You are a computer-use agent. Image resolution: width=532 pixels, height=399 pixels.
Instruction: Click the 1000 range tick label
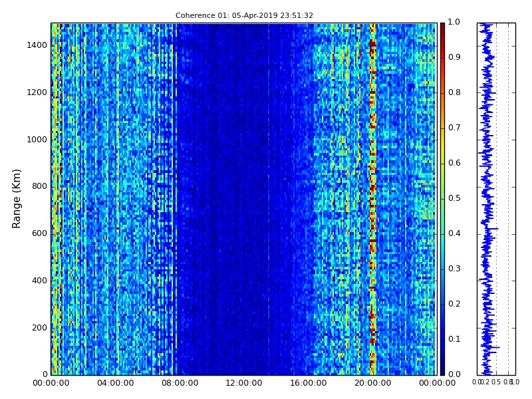(x=37, y=140)
